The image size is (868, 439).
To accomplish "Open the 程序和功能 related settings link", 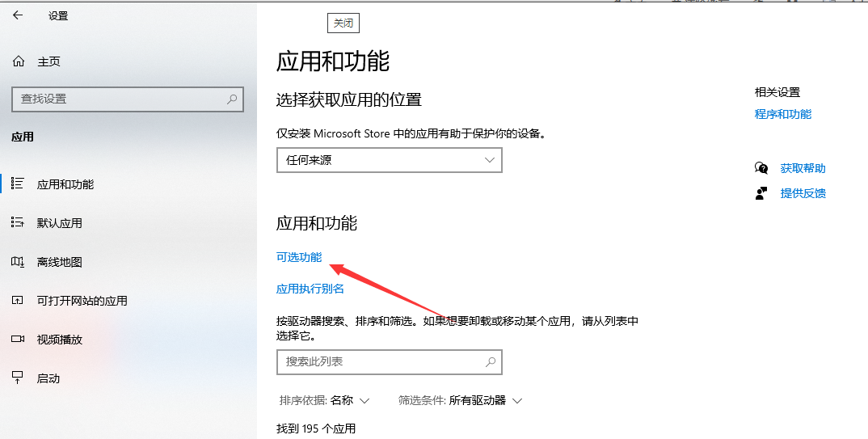I will click(782, 114).
